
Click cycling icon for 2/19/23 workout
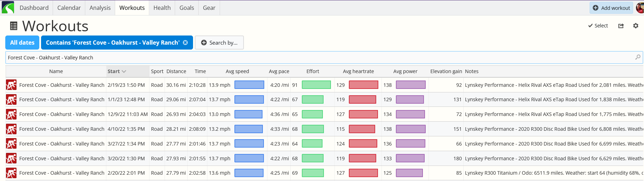pyautogui.click(x=11, y=85)
